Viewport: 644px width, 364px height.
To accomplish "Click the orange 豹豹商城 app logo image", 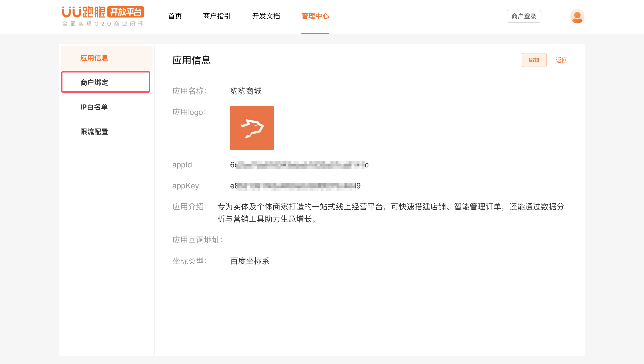I will [x=252, y=128].
